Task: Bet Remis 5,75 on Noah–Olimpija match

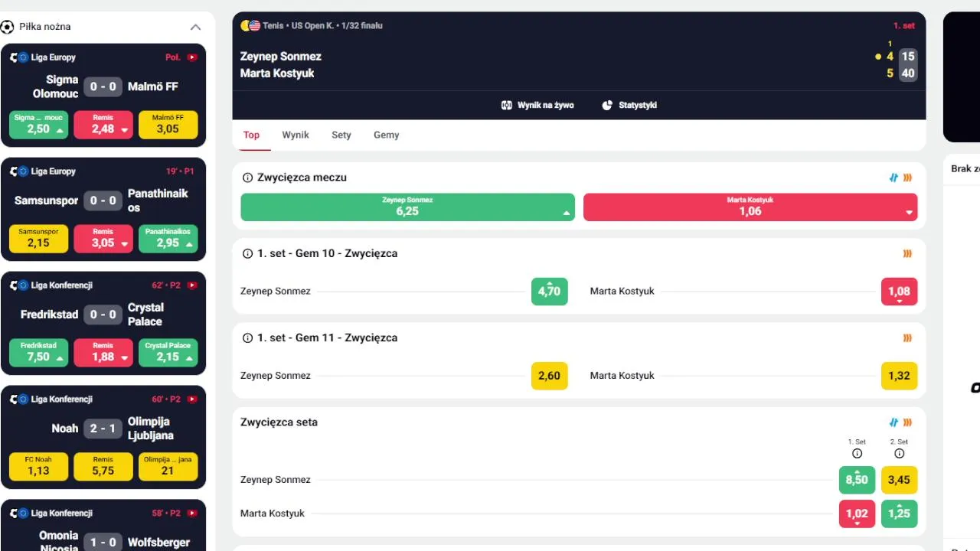Action: pyautogui.click(x=103, y=467)
